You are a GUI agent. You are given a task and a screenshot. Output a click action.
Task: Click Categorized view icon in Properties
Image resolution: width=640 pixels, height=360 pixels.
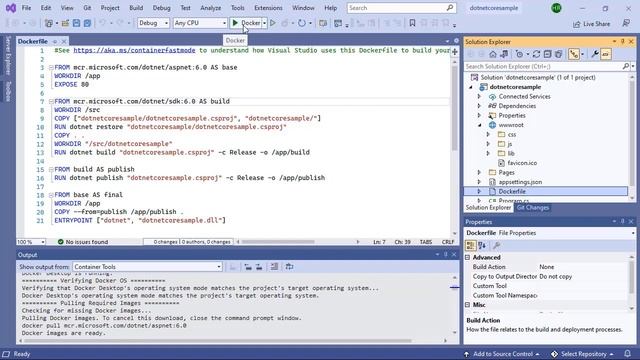471,245
